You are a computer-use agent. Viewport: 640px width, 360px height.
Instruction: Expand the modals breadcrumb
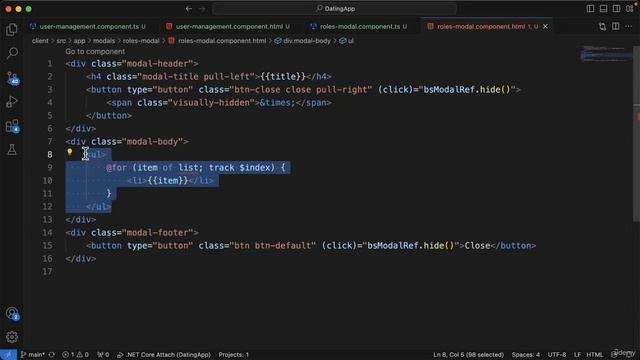point(104,41)
